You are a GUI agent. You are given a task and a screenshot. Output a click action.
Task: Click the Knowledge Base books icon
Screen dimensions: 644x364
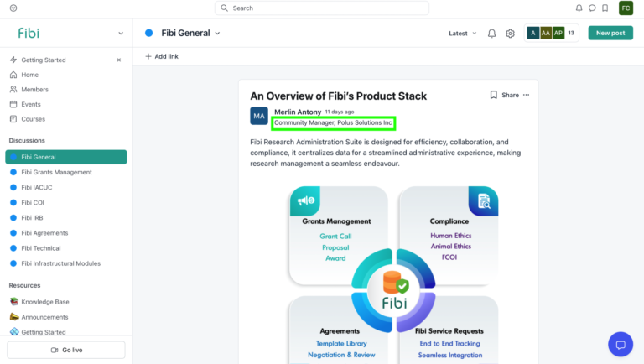(x=14, y=302)
